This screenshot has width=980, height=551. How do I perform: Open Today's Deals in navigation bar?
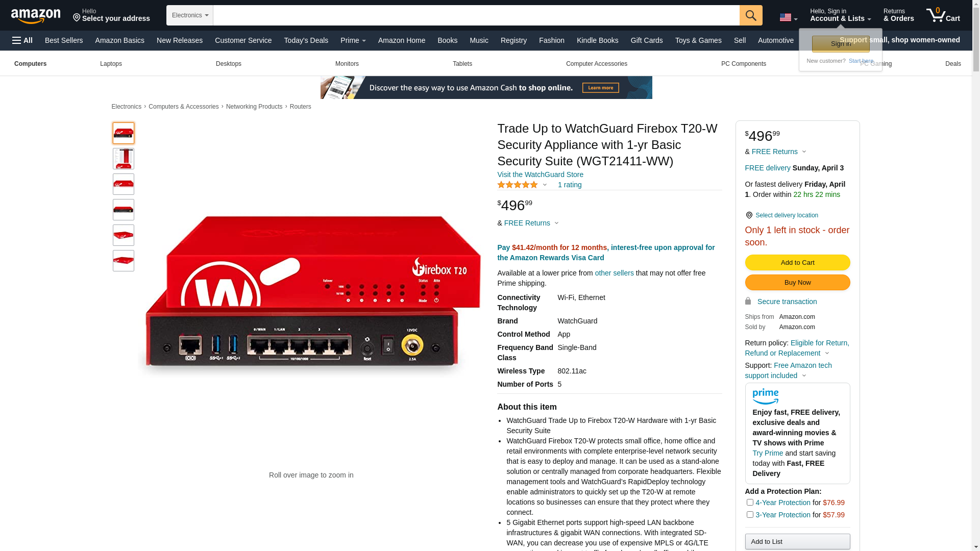coord(306,40)
